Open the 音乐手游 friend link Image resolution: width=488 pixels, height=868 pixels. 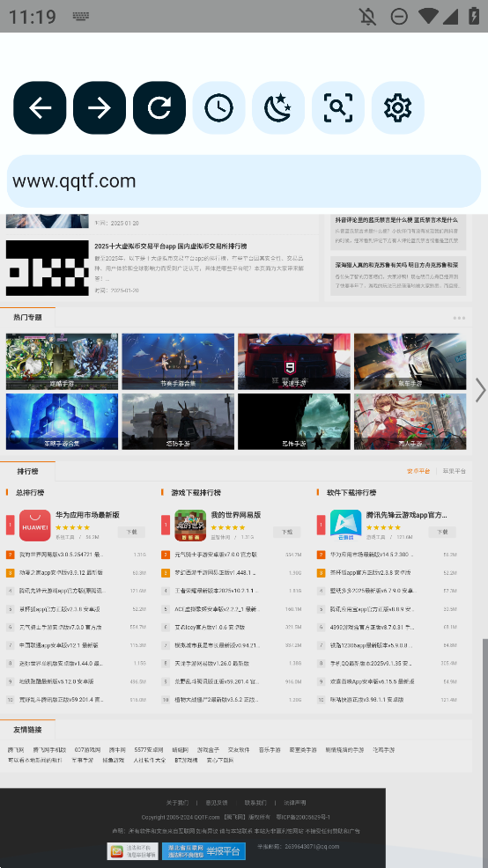coord(270,750)
